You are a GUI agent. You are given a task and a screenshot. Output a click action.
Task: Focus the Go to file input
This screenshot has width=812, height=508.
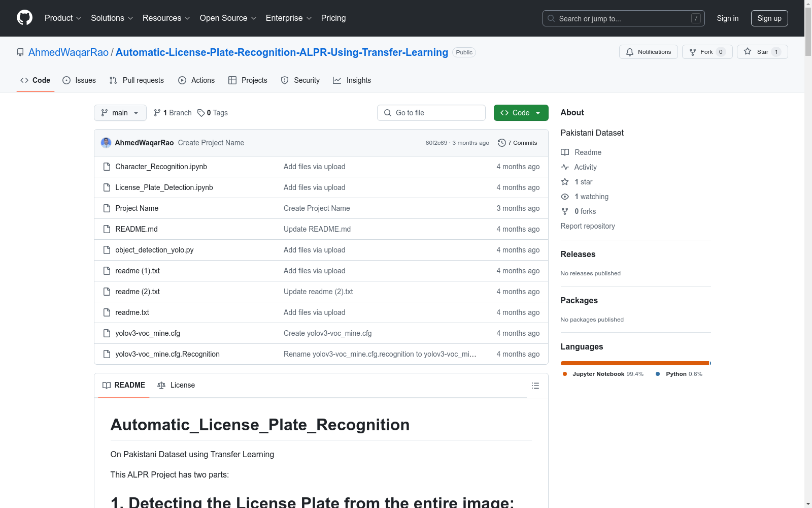click(x=431, y=113)
